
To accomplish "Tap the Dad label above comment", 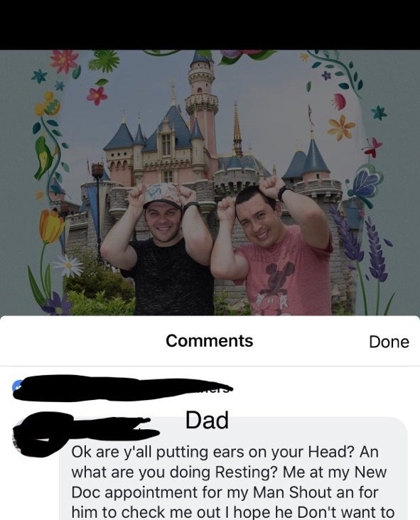I will [x=207, y=420].
